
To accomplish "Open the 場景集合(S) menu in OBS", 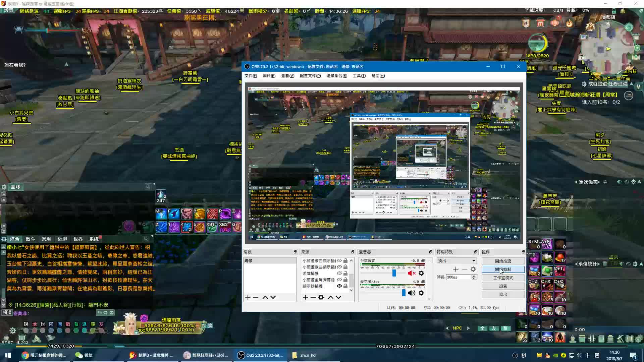I will click(337, 76).
